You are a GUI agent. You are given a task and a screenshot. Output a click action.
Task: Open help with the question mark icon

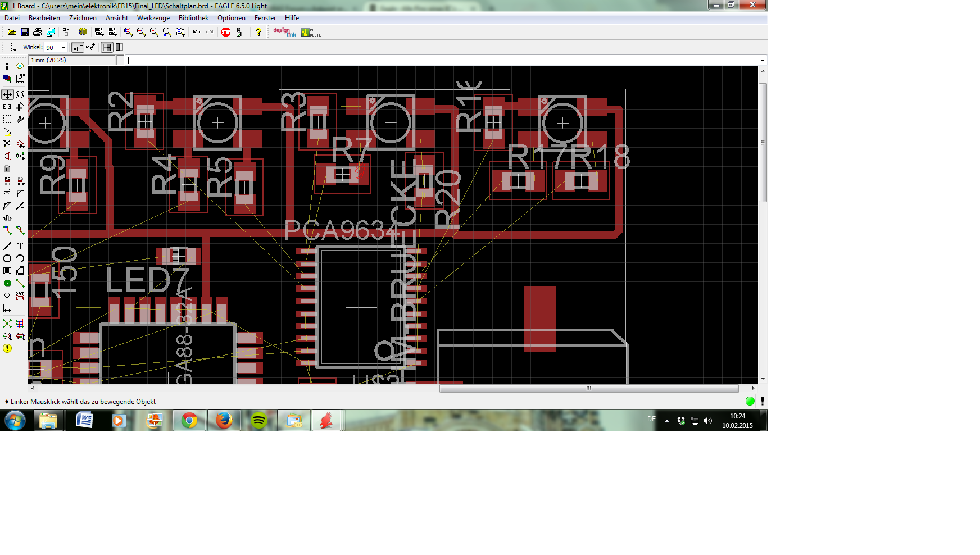coord(258,33)
